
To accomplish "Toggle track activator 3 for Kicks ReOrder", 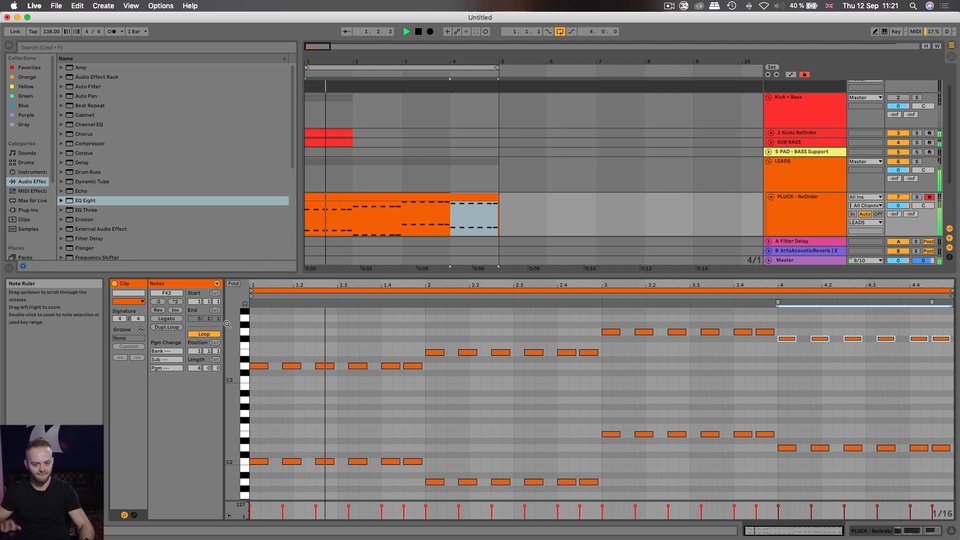I will click(898, 133).
